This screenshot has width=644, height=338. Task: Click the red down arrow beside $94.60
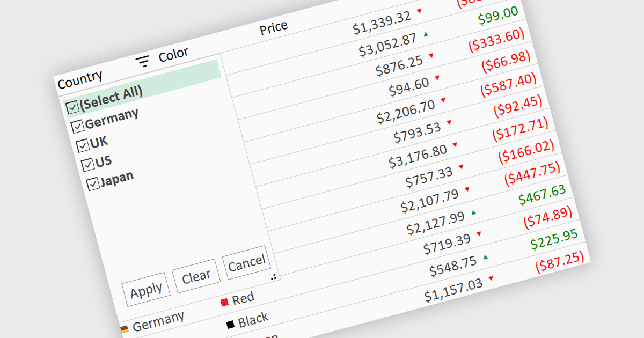point(437,78)
